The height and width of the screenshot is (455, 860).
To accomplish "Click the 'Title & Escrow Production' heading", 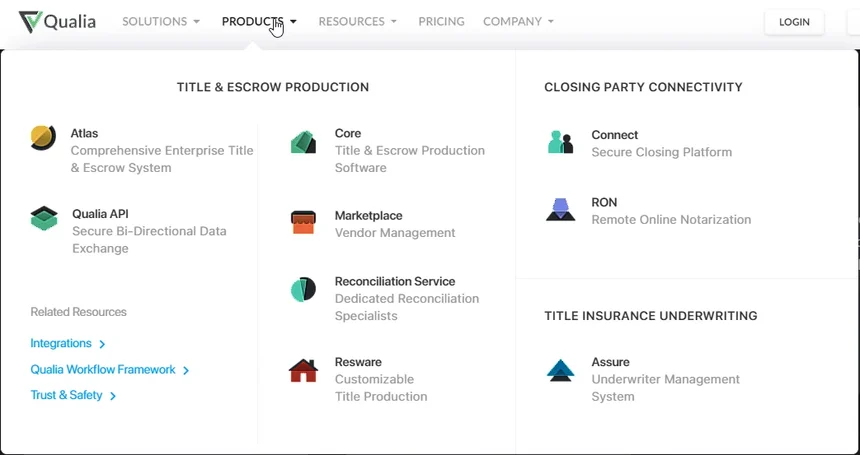I will tap(273, 87).
